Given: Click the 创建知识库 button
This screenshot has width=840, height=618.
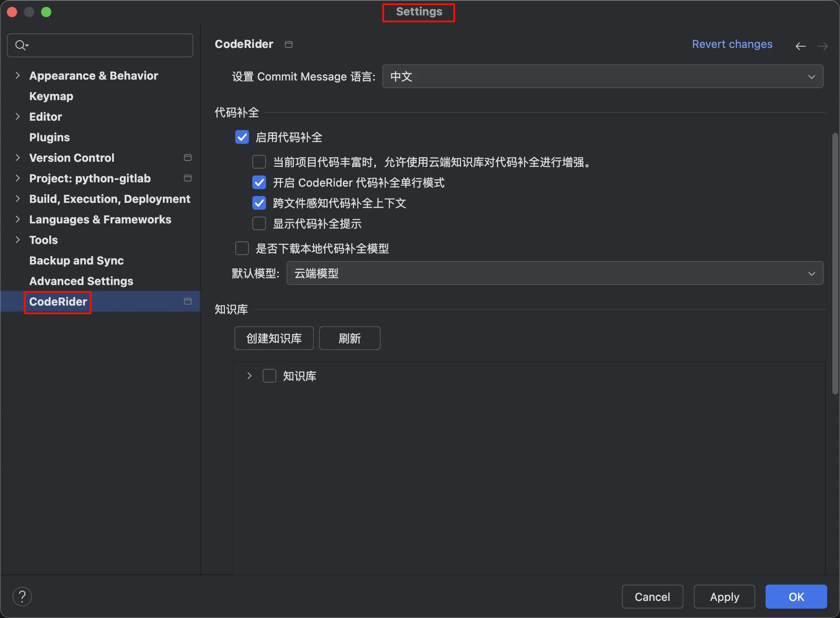Looking at the screenshot, I should [274, 338].
